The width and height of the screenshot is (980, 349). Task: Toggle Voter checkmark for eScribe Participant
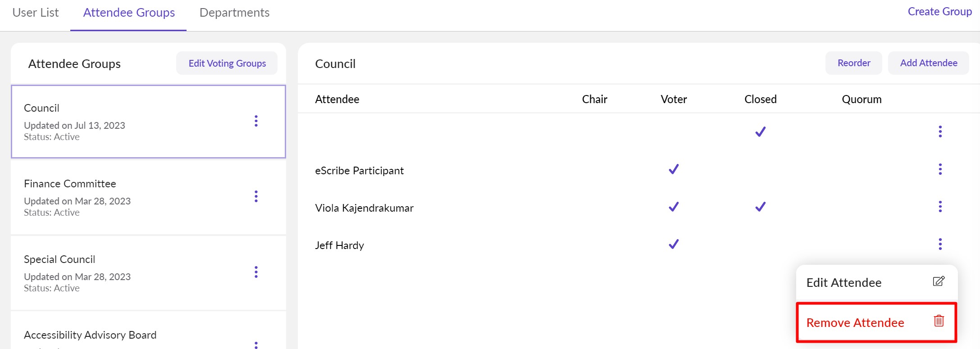pos(674,169)
